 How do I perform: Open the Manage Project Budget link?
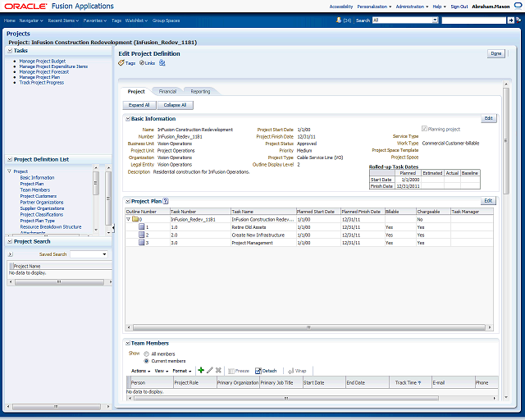tap(42, 62)
